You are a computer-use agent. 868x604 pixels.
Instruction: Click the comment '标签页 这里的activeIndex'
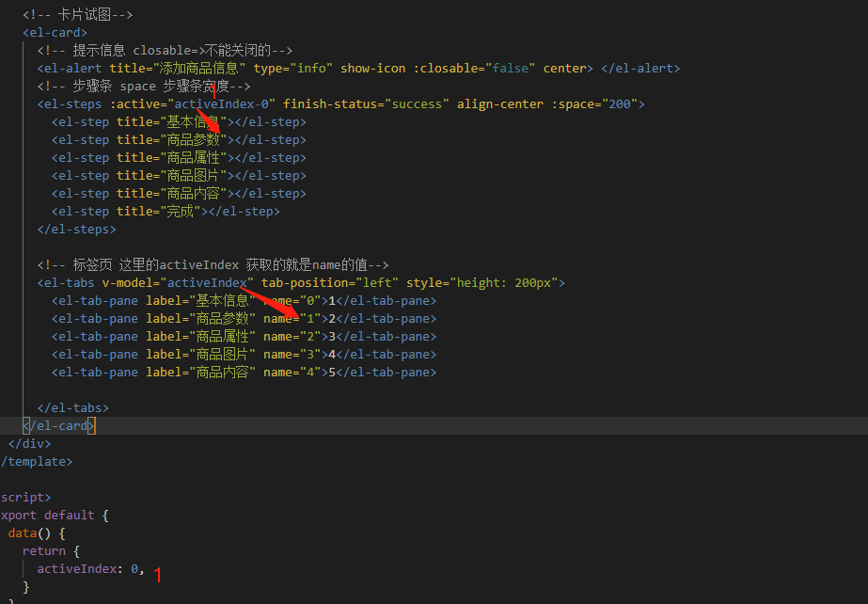point(155,264)
